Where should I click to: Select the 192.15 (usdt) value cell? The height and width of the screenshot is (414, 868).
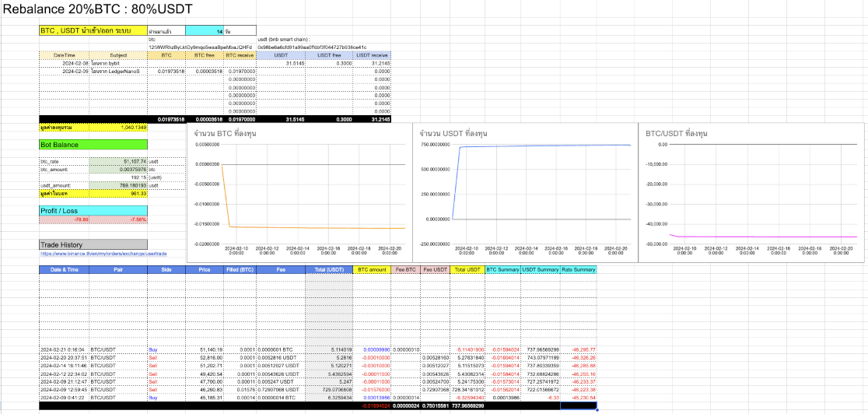click(118, 177)
